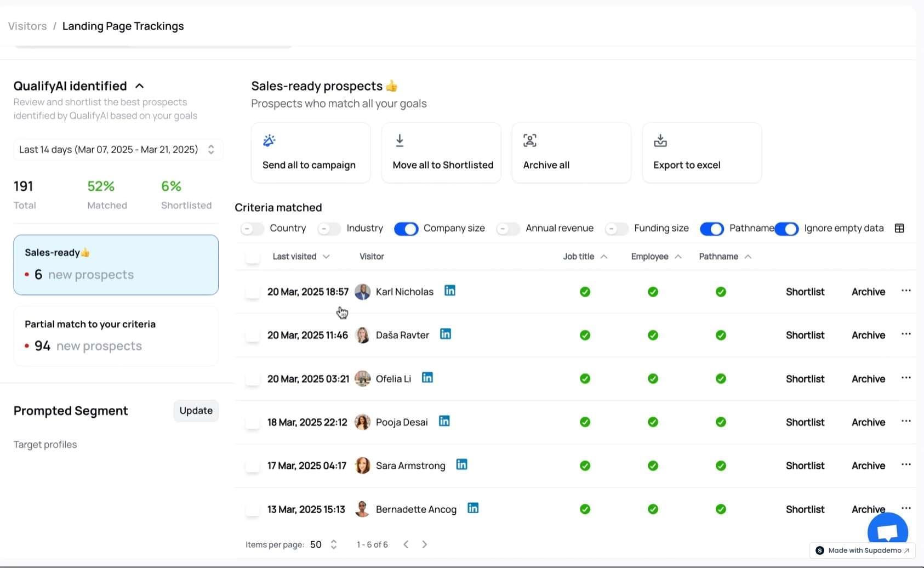The height and width of the screenshot is (568, 924).
Task: Select the Sales-ready prospects card
Action: 116,265
